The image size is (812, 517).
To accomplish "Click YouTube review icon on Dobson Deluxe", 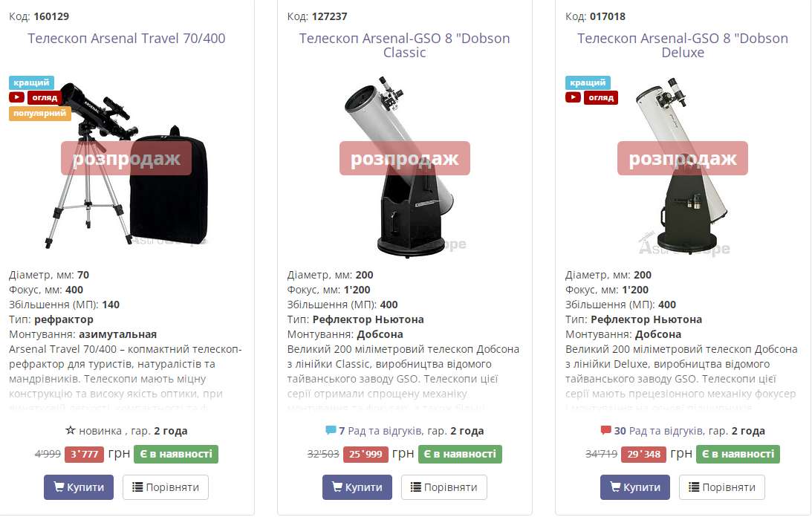I will pos(573,97).
